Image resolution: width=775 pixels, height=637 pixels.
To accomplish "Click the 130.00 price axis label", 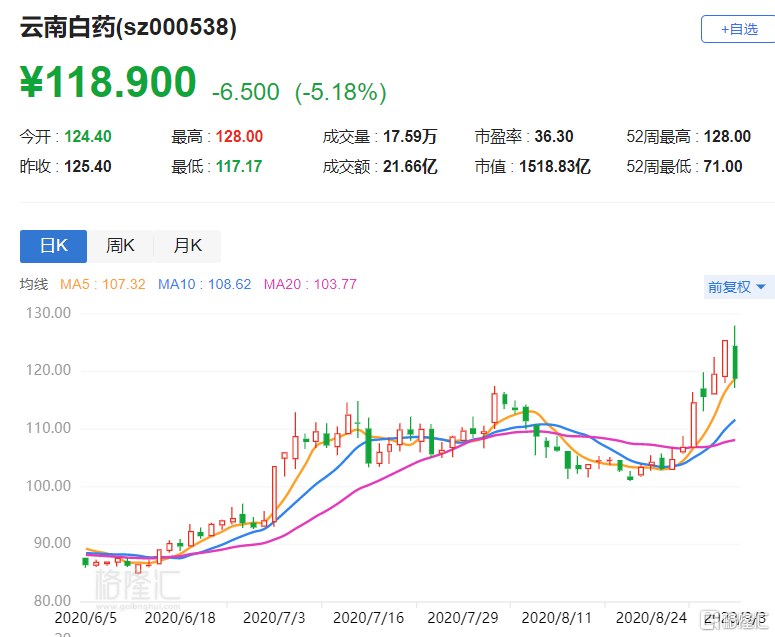I will coord(48,313).
